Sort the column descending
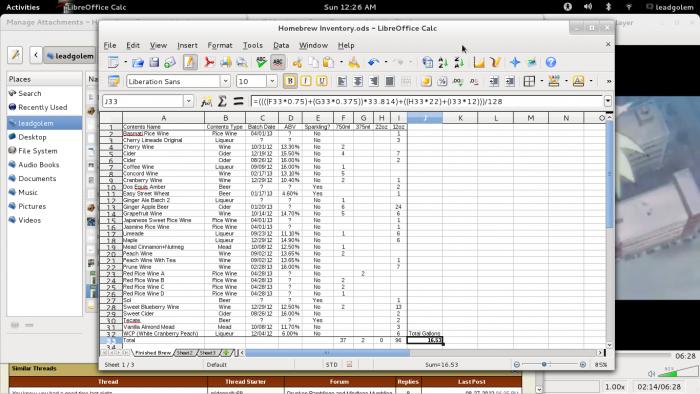This screenshot has height=394, width=700. tap(459, 62)
